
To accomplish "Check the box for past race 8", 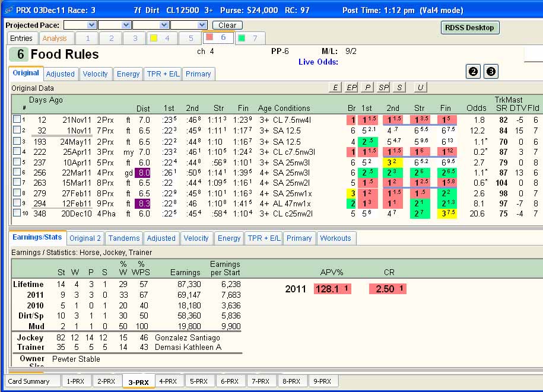I will pos(16,192).
